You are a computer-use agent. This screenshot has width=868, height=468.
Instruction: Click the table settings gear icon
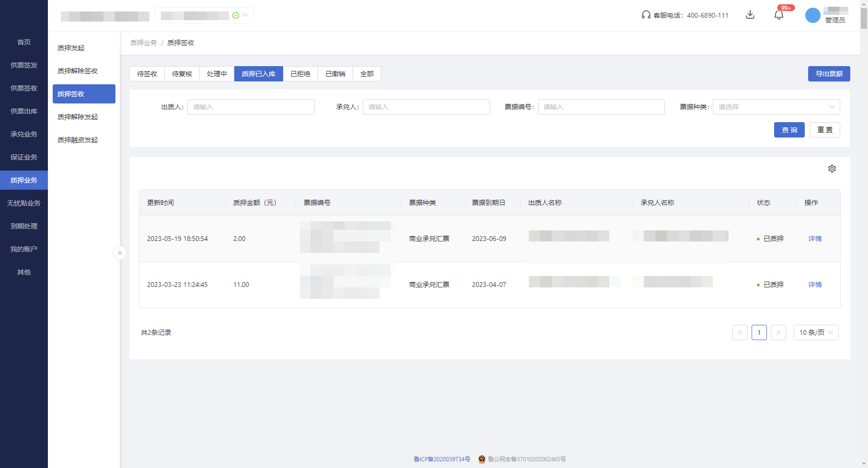[832, 169]
